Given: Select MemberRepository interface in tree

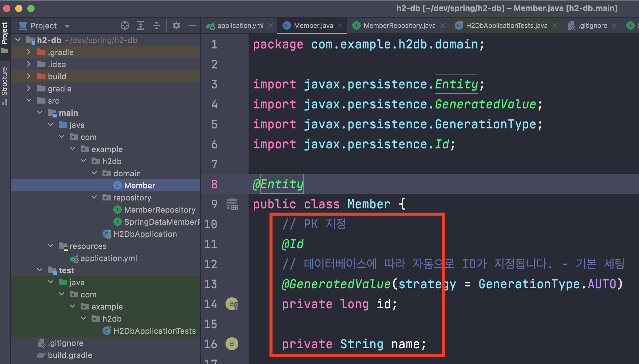Looking at the screenshot, I should (x=105, y=210).
